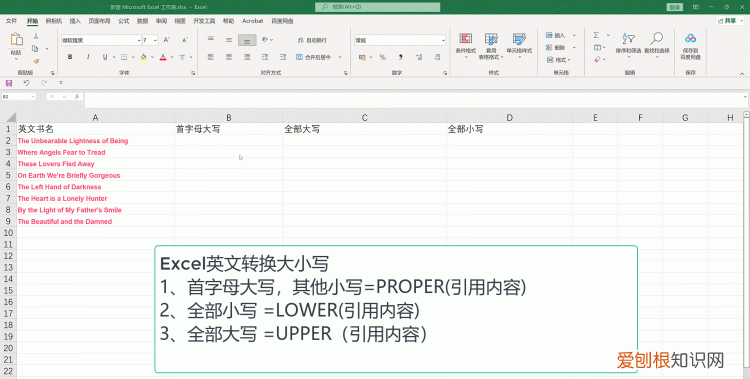The width and height of the screenshot is (750, 379).
Task: Open Format as Table (套用表格格式)
Action: click(x=491, y=46)
